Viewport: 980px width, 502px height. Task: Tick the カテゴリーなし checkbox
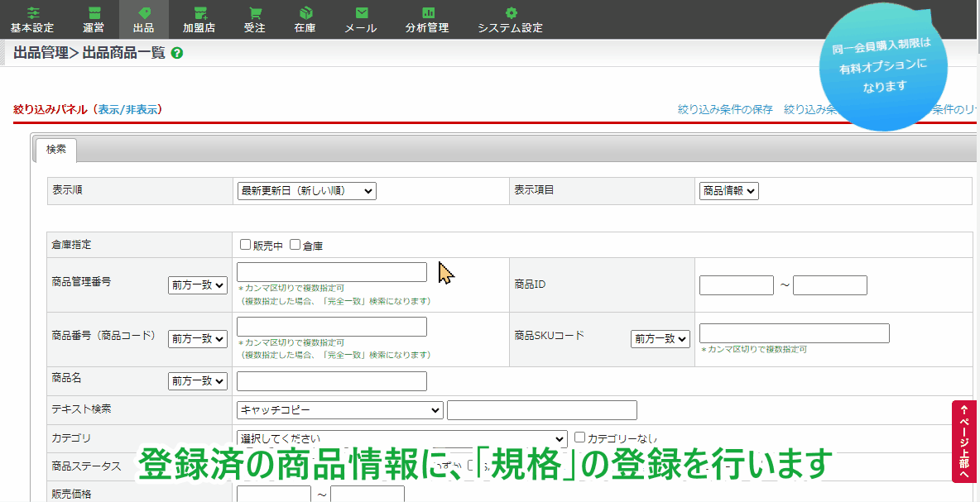(579, 437)
